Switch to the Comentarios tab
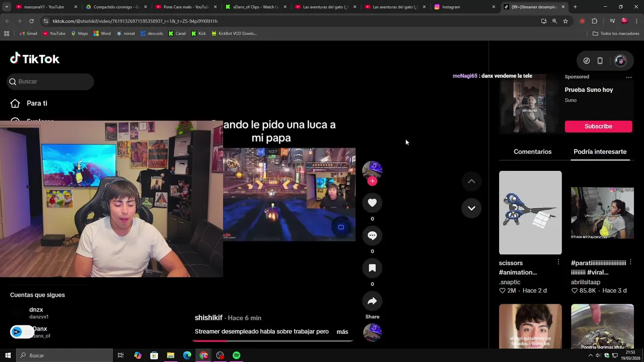Viewport: 644px width, 362px height. [532, 151]
